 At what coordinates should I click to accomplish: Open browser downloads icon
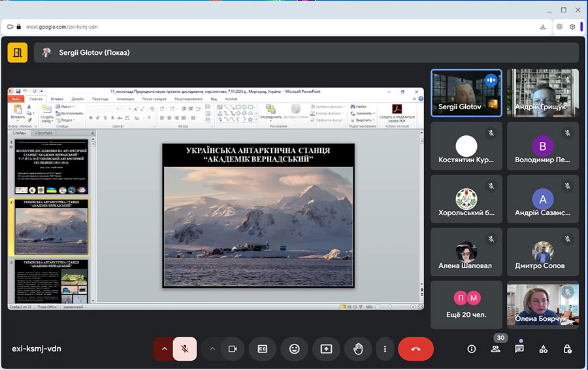tap(543, 27)
